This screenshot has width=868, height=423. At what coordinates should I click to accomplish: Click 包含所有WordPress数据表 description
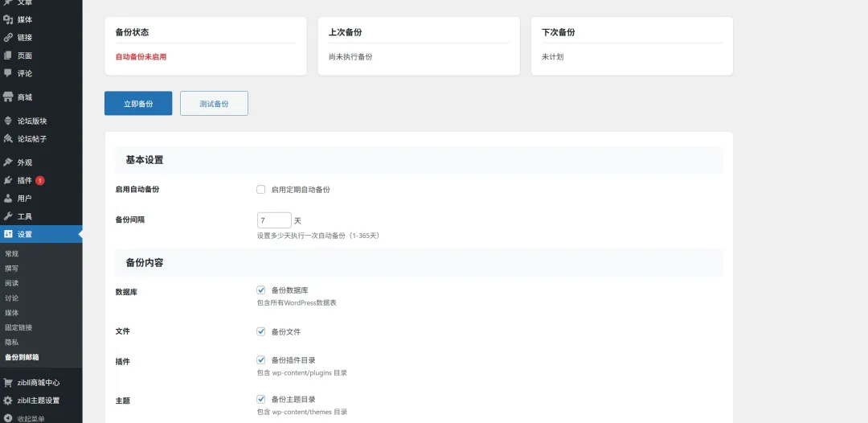(x=297, y=303)
